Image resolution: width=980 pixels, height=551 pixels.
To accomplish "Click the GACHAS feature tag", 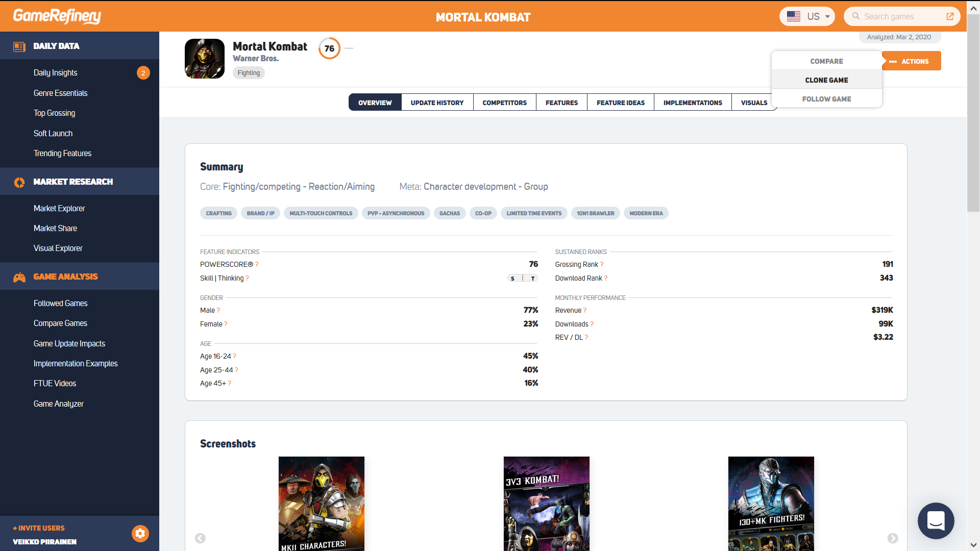I will pyautogui.click(x=450, y=213).
